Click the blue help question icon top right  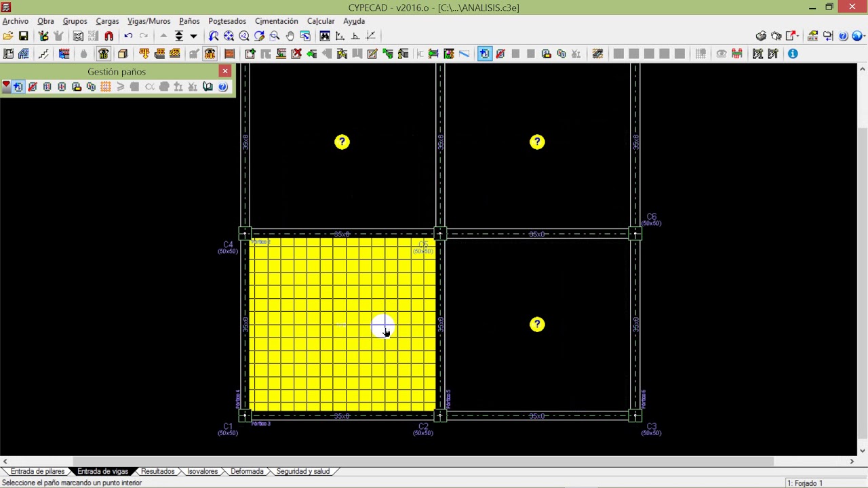pyautogui.click(x=843, y=36)
